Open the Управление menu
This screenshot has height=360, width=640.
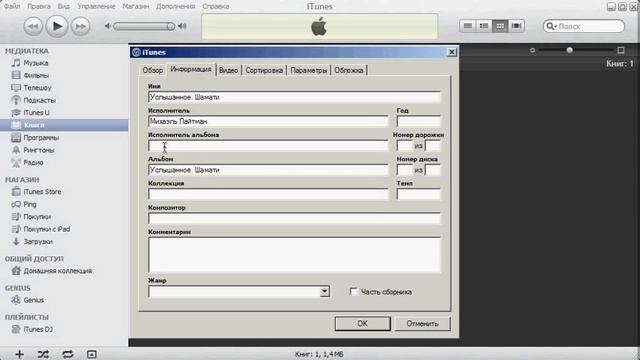(x=96, y=6)
